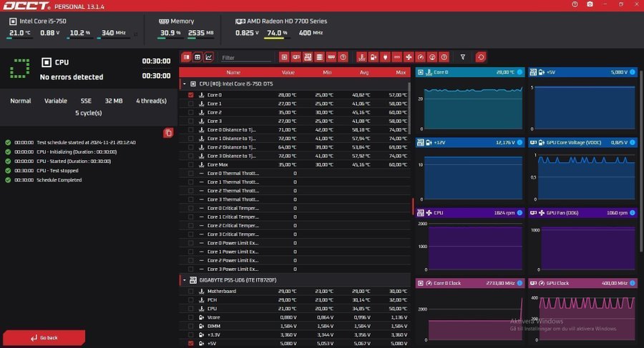Sort the table by Max column

click(401, 72)
